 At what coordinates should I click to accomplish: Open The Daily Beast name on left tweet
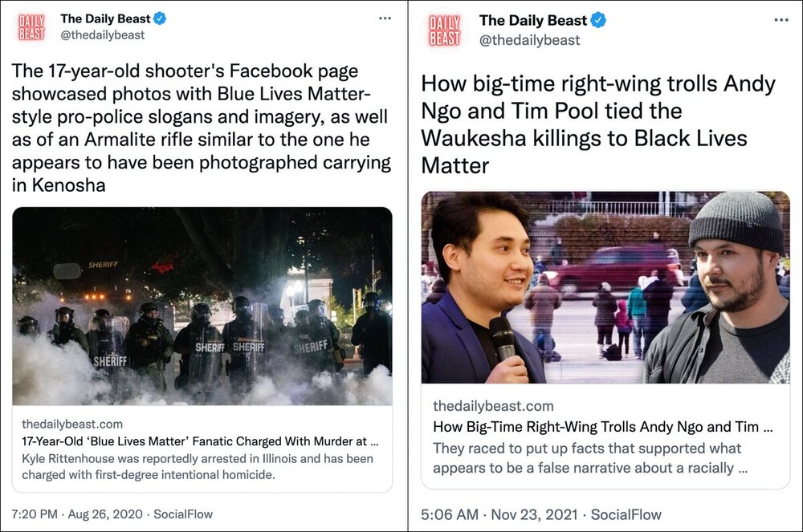click(x=105, y=19)
